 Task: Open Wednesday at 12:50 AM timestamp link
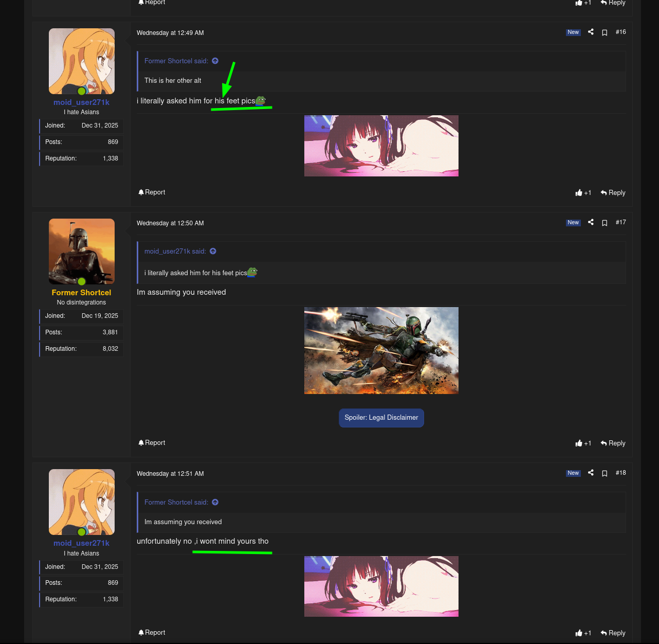tap(170, 223)
